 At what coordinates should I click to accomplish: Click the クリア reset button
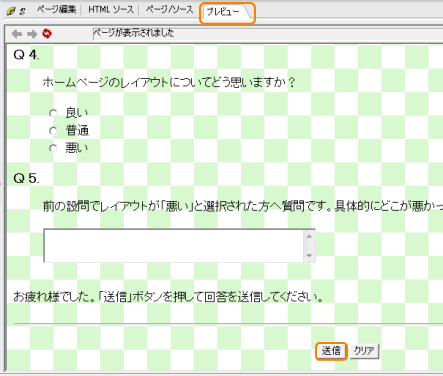(364, 351)
